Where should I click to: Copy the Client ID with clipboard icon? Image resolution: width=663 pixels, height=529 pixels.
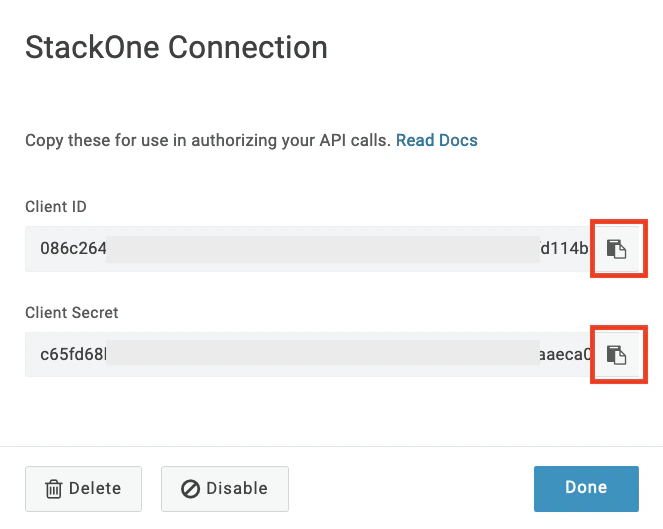pos(616,249)
